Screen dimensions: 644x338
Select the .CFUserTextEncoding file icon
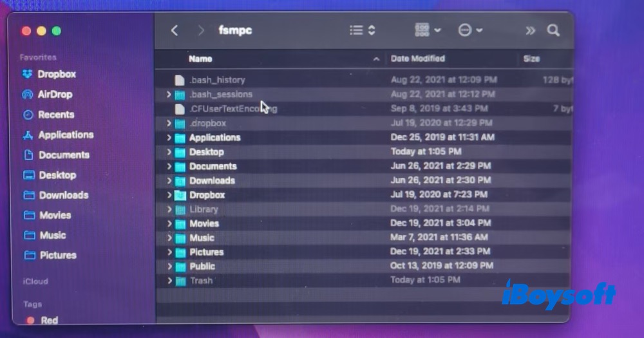180,109
